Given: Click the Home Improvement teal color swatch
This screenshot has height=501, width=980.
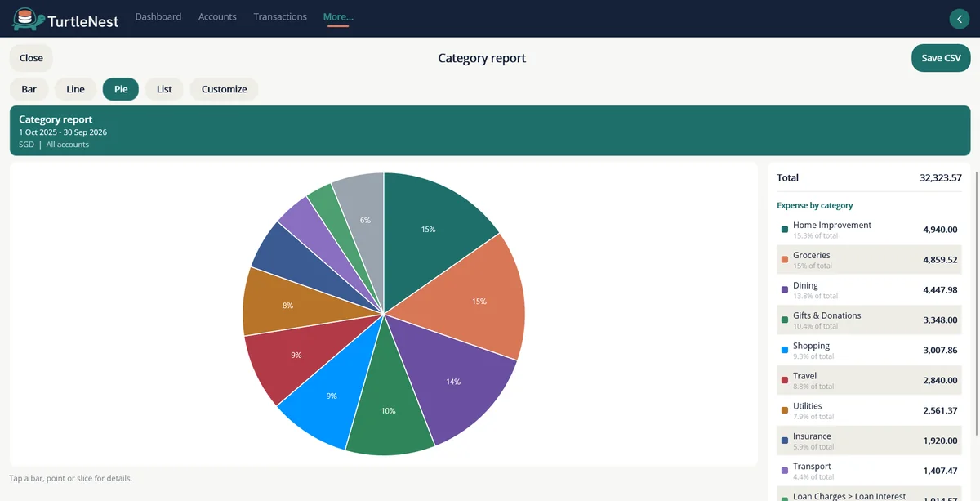Looking at the screenshot, I should click(785, 230).
